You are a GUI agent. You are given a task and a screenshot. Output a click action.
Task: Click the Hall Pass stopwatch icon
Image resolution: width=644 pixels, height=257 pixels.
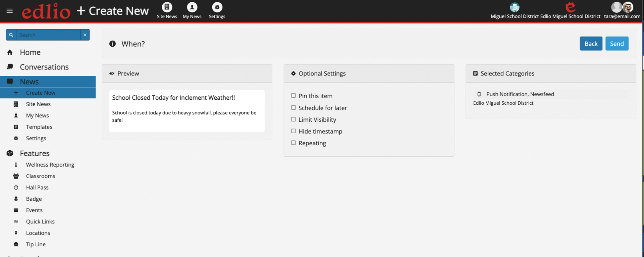pos(16,188)
